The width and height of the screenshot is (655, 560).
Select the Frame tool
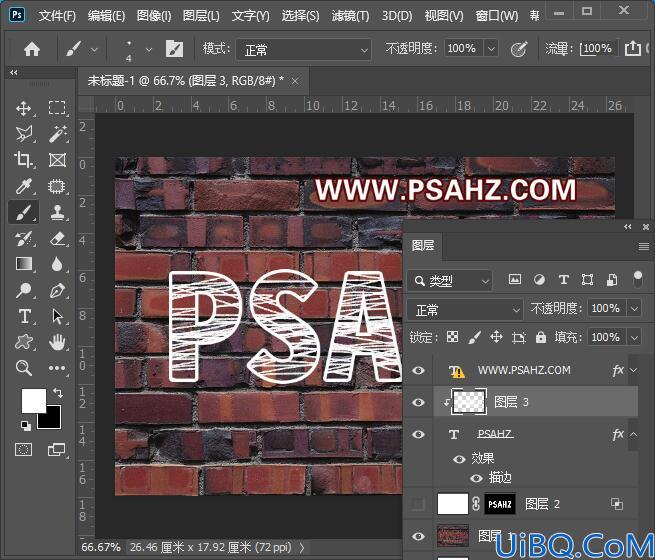57,160
